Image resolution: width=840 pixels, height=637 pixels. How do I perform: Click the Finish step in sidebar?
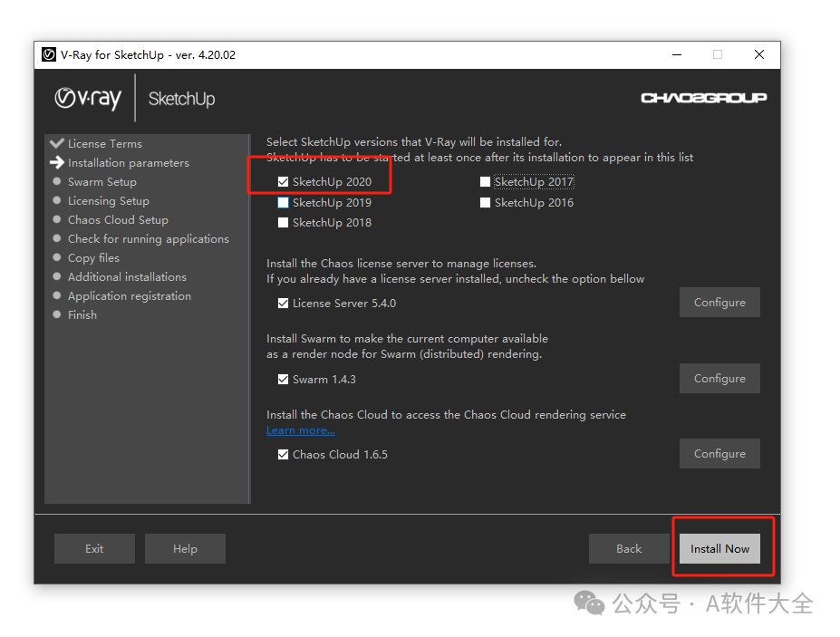click(x=82, y=315)
